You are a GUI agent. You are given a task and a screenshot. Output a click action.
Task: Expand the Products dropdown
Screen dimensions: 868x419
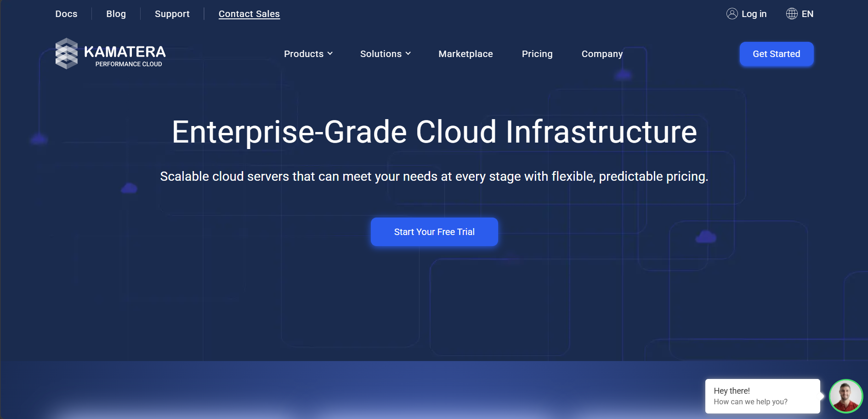[308, 54]
